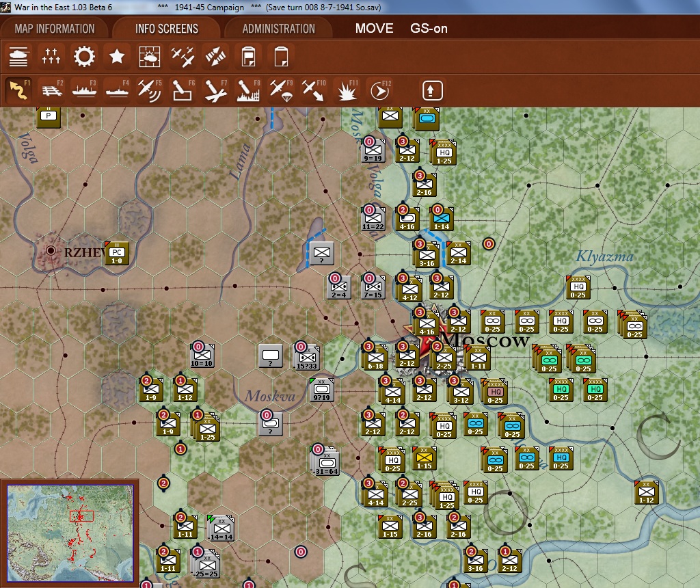Select the F2 rail movement icon

tap(51, 91)
